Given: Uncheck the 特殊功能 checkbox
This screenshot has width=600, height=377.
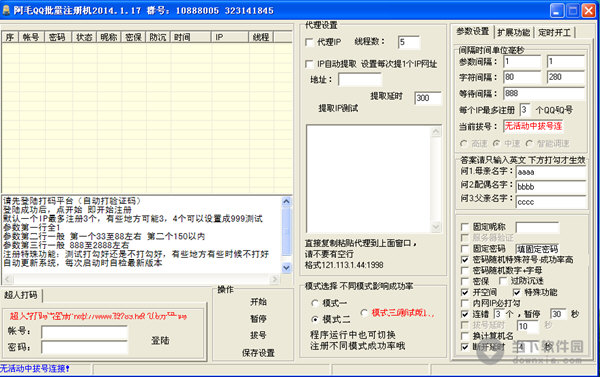Looking at the screenshot, I should pyautogui.click(x=517, y=292).
